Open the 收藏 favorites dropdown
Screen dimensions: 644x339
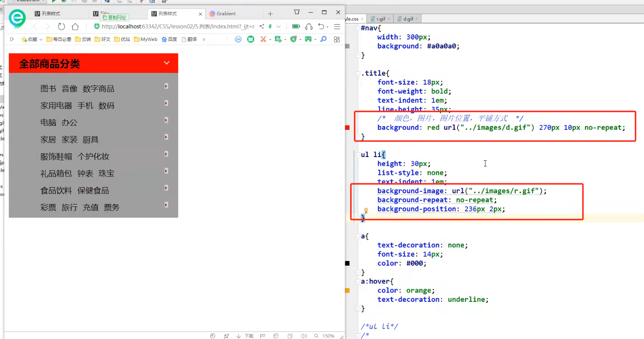[32, 39]
